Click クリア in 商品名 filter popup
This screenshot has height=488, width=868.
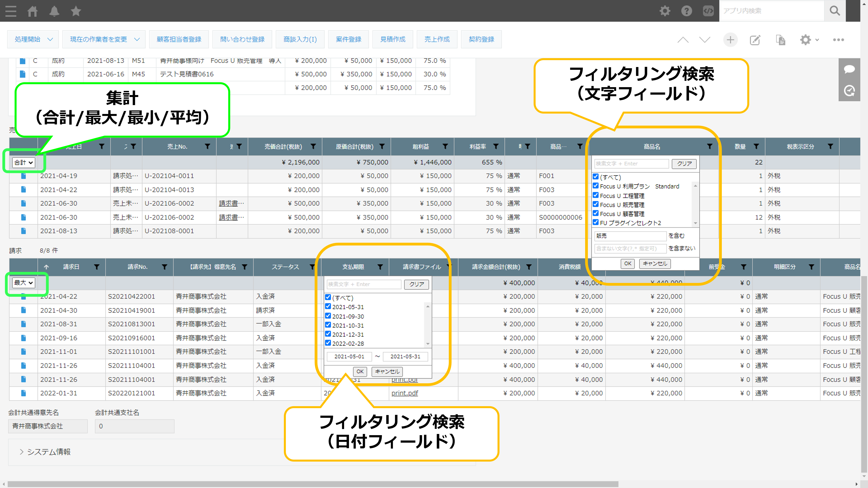click(684, 164)
